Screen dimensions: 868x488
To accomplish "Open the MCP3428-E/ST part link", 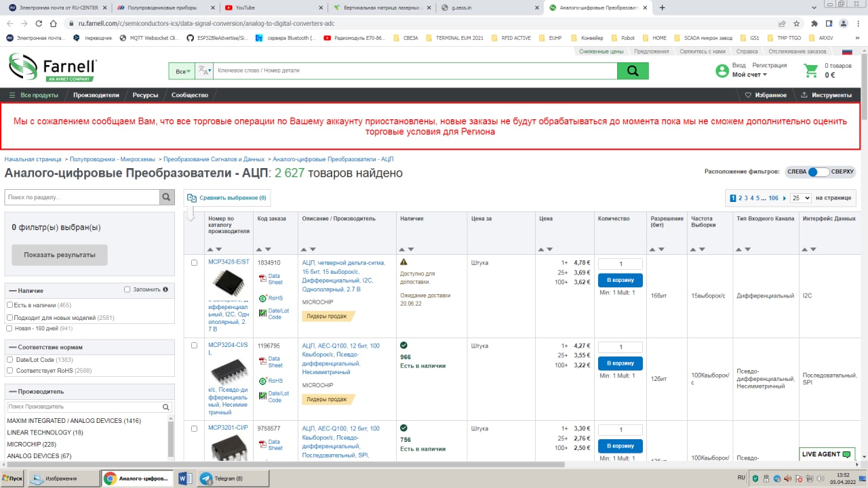I will pyautogui.click(x=229, y=262).
